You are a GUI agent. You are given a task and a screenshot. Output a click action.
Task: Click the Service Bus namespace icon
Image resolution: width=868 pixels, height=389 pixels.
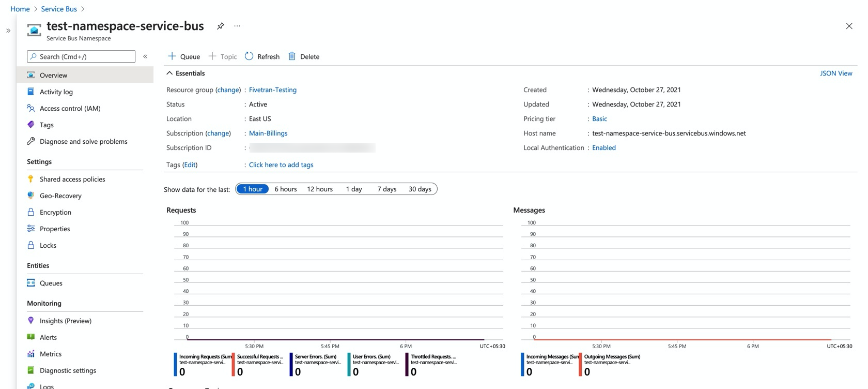(x=34, y=31)
